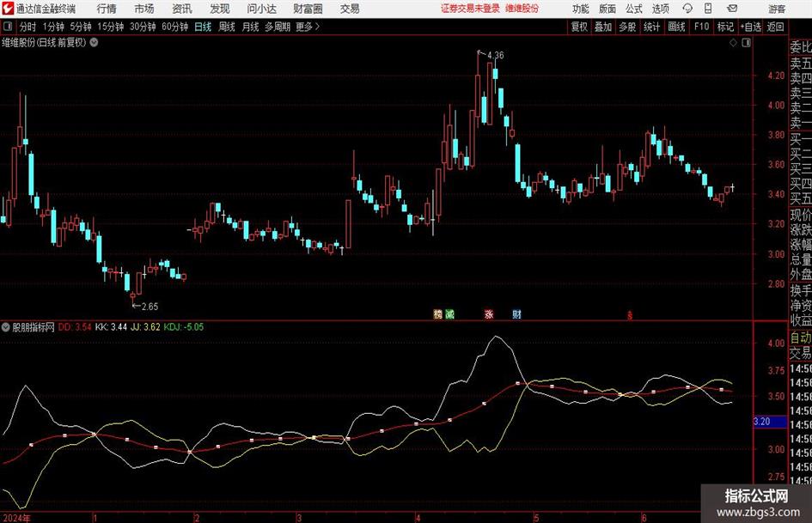
Task: Switch to the 5分钟 period tab
Action: pos(81,27)
